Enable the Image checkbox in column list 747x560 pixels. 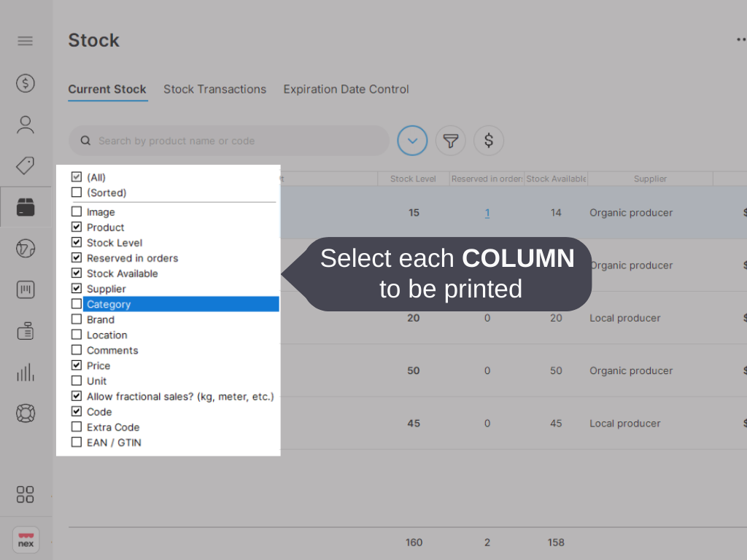(77, 211)
